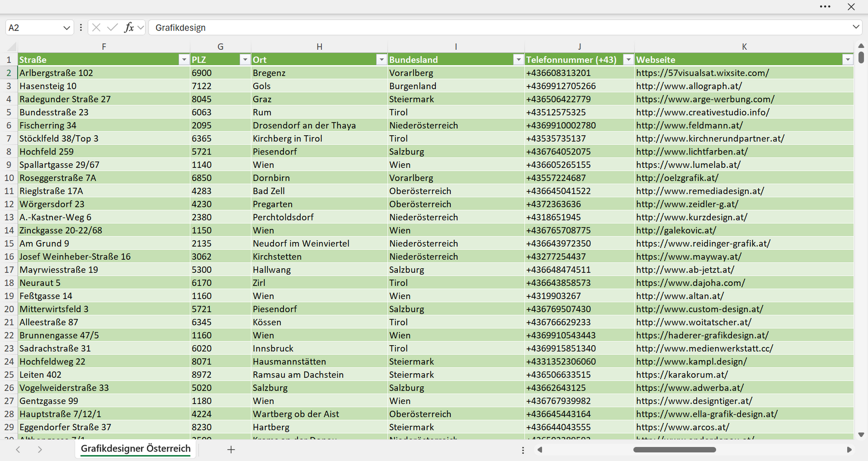Select the Grafikdesigner Österreich sheet tab
The height and width of the screenshot is (461, 868).
136,448
